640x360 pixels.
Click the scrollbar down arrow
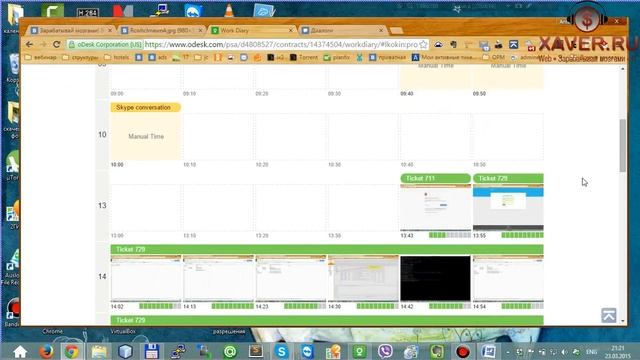[622, 321]
